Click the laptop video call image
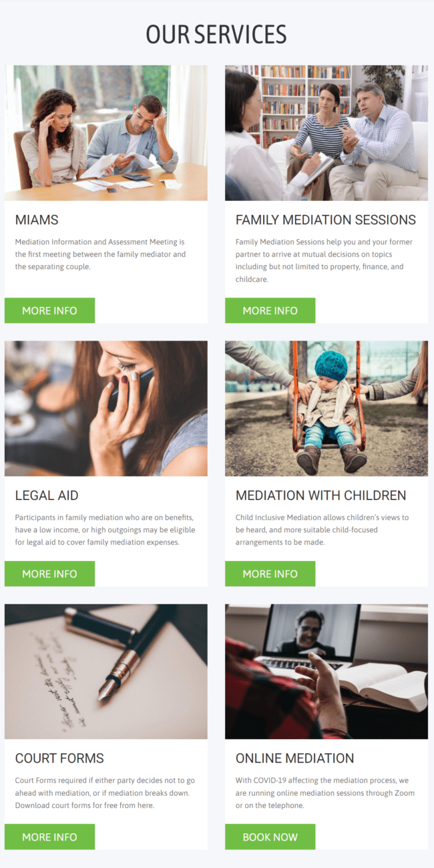This screenshot has width=434, height=868. (327, 672)
